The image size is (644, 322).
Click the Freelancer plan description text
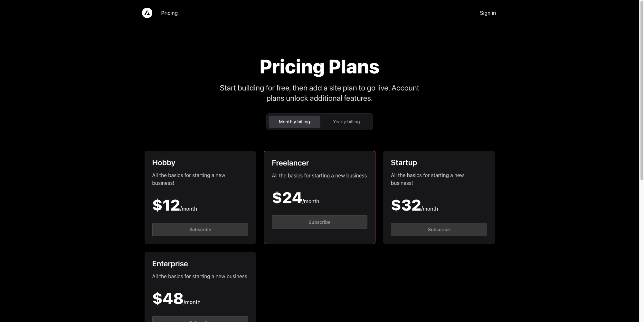point(319,175)
